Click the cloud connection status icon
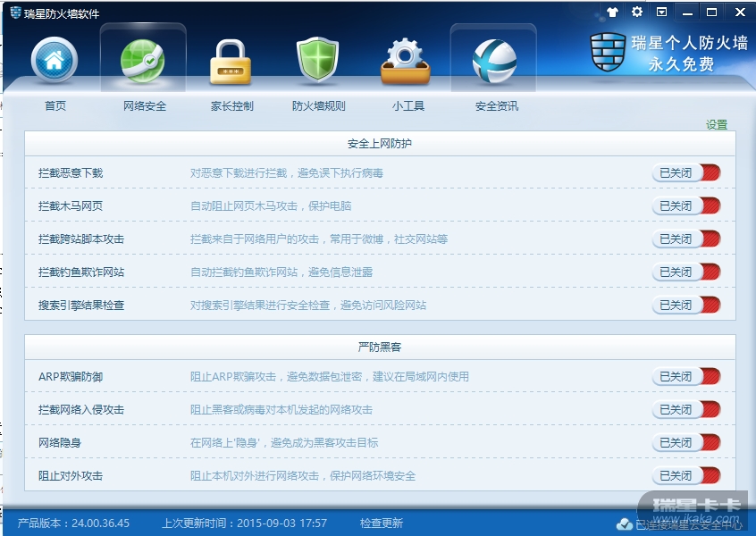 click(x=625, y=523)
